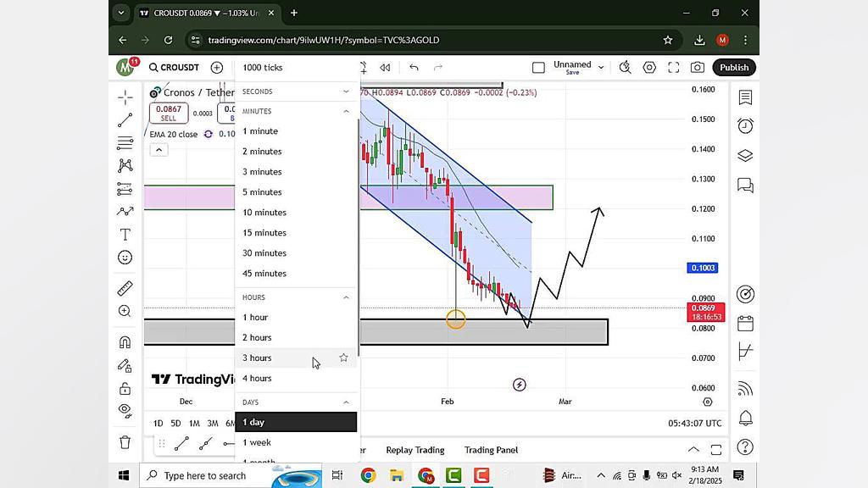This screenshot has width=868, height=488.
Task: Activate the zoom in tool
Action: [x=125, y=311]
